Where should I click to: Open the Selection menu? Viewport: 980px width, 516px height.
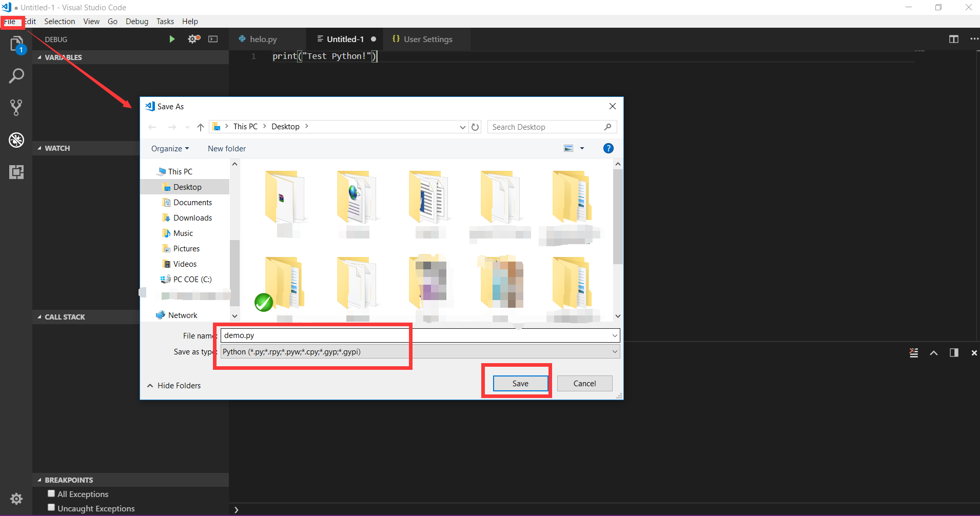60,22
